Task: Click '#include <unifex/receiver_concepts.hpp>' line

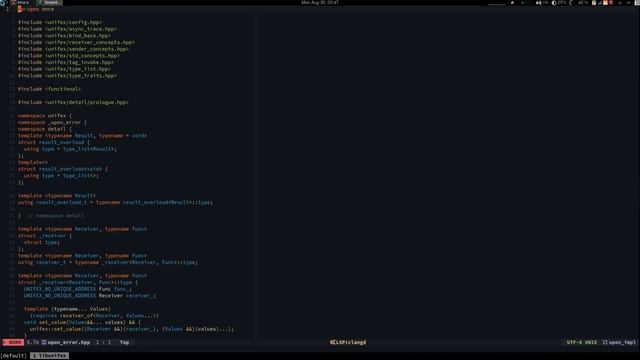Action: 76,42
